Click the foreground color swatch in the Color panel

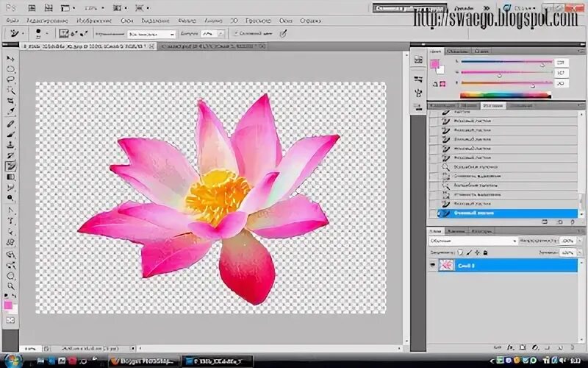pyautogui.click(x=434, y=65)
